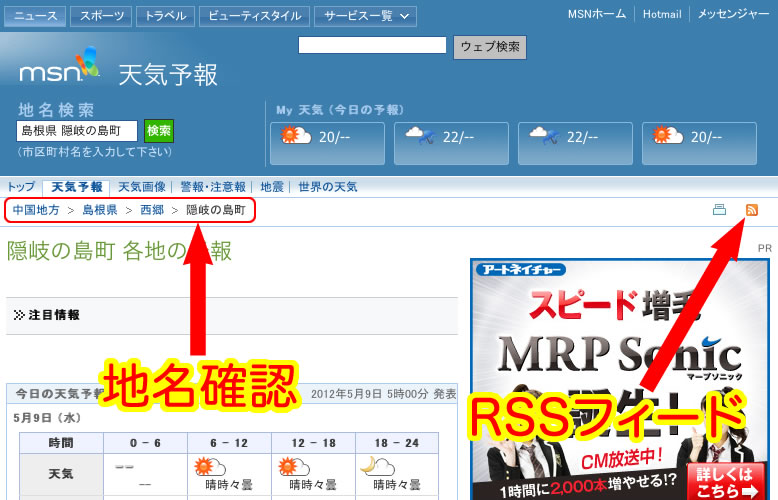Open the ニュース tab

pyautogui.click(x=35, y=16)
